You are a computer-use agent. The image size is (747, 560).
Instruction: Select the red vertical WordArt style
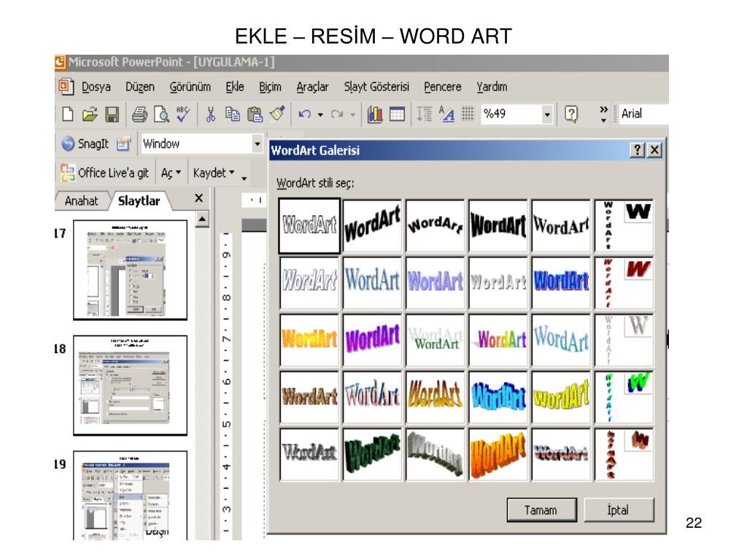(624, 283)
